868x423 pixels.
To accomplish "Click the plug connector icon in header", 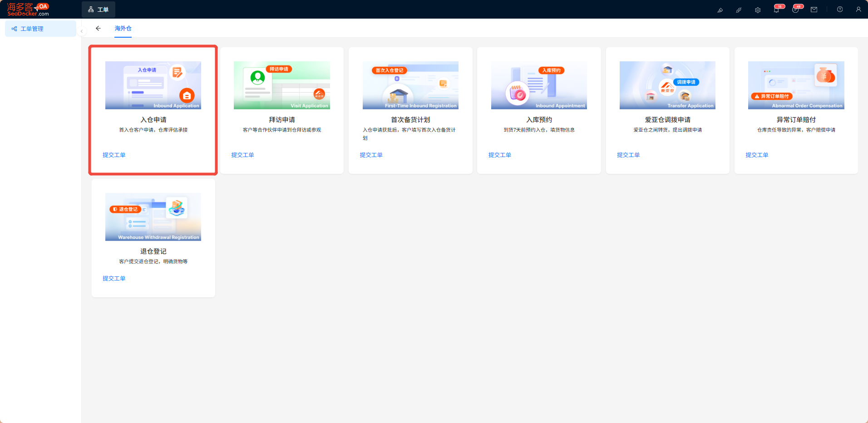I will [739, 10].
